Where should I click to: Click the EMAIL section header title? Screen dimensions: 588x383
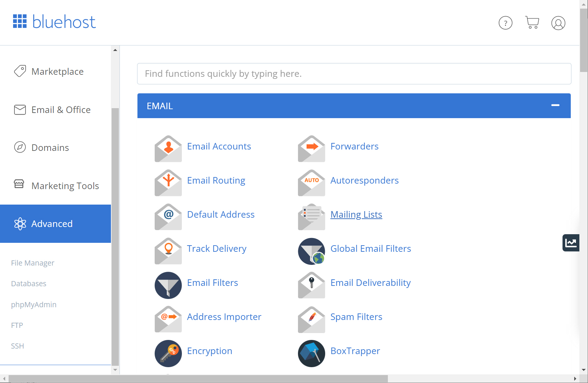click(x=160, y=106)
